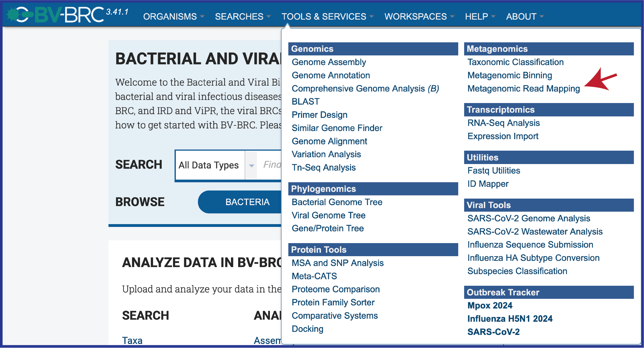Open Proteome Comparison tool
The width and height of the screenshot is (644, 348).
336,289
